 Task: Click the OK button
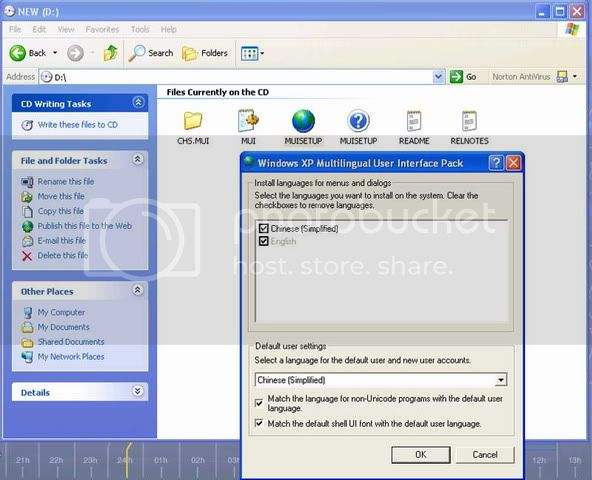pos(421,454)
